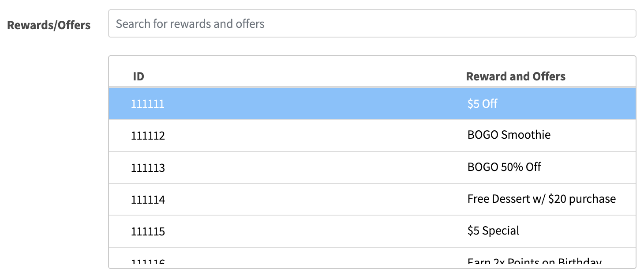The height and width of the screenshot is (273, 644).
Task: Select the row with ID 111111
Action: (x=147, y=104)
